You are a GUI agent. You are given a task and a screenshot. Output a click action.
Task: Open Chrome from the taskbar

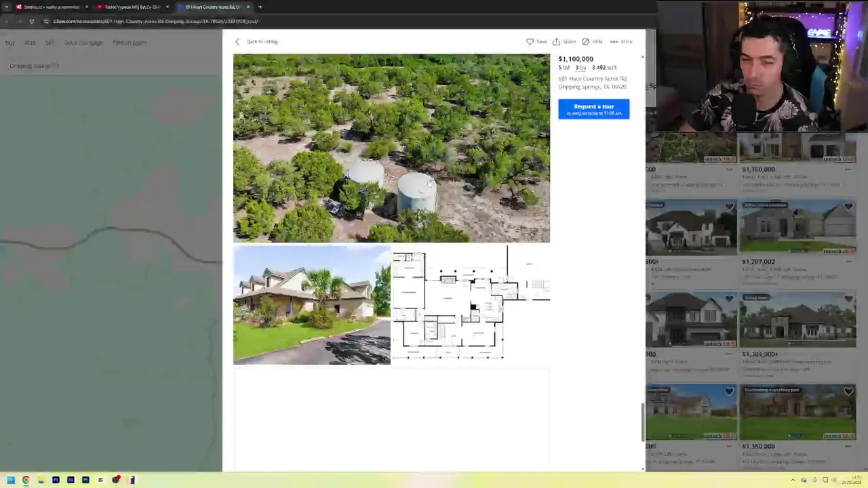(26, 480)
